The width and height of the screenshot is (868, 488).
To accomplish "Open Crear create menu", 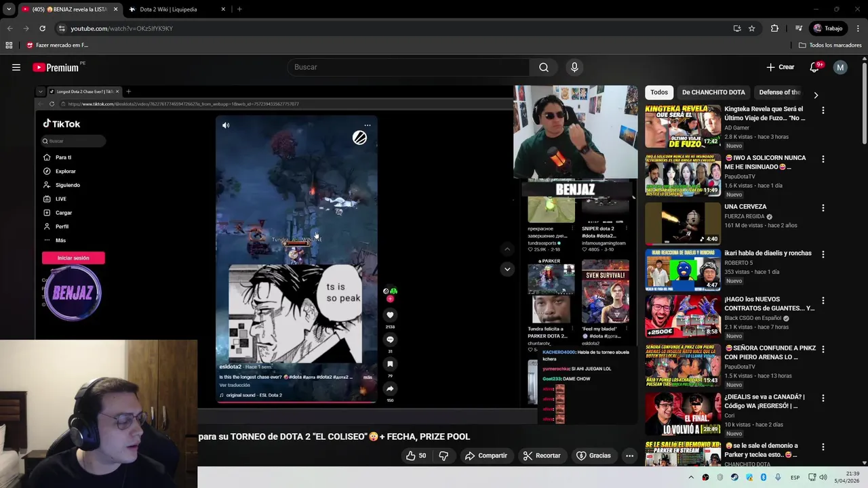I will (781, 67).
